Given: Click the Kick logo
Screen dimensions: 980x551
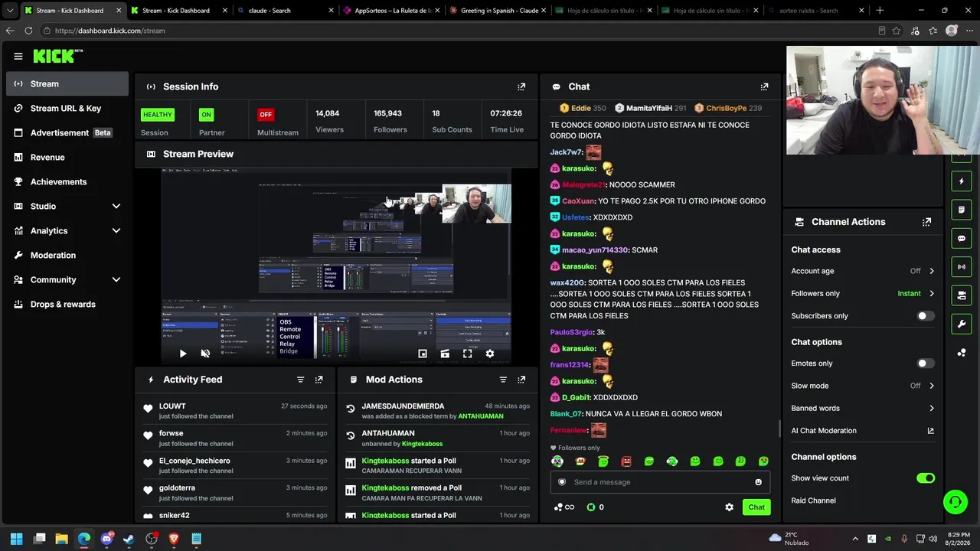Looking at the screenshot, I should point(57,56).
